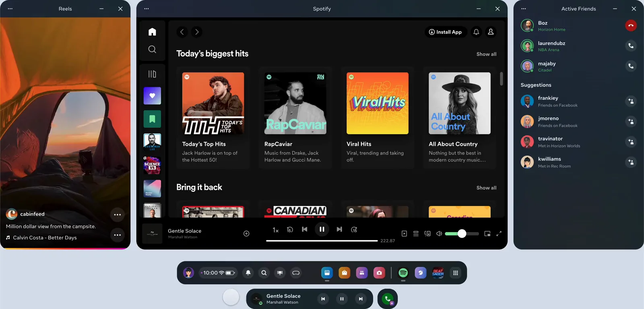Go back with Spotify's left arrow button
The height and width of the screenshot is (309, 644).
click(x=182, y=32)
